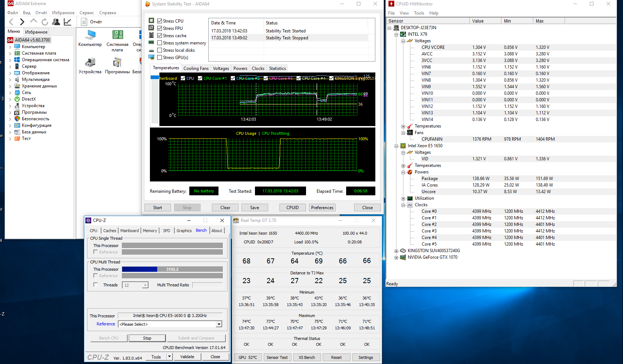Viewport: 623px width, 364px height.
Task: Click the AIDA64 up-level arrow icon
Action: [x=34, y=21]
